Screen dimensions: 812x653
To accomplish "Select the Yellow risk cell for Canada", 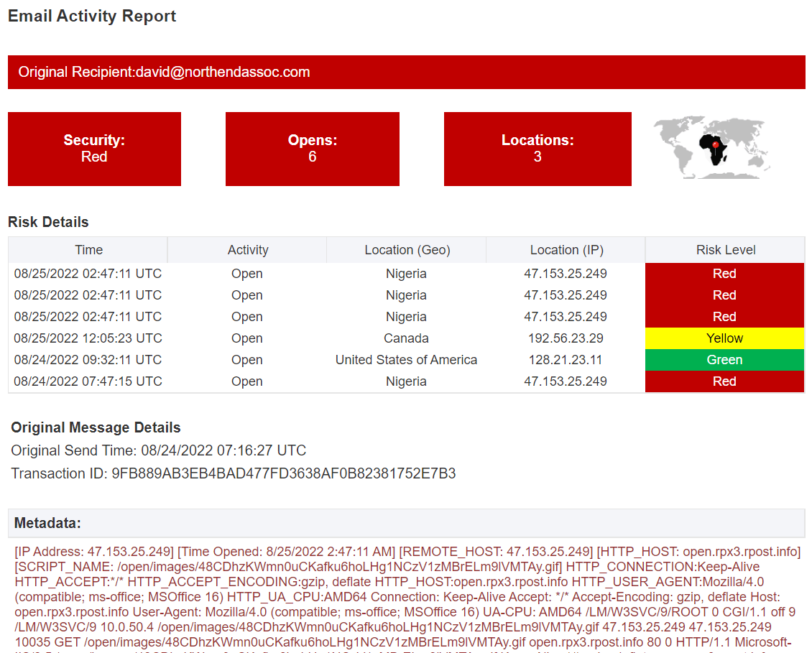I will 724,338.
